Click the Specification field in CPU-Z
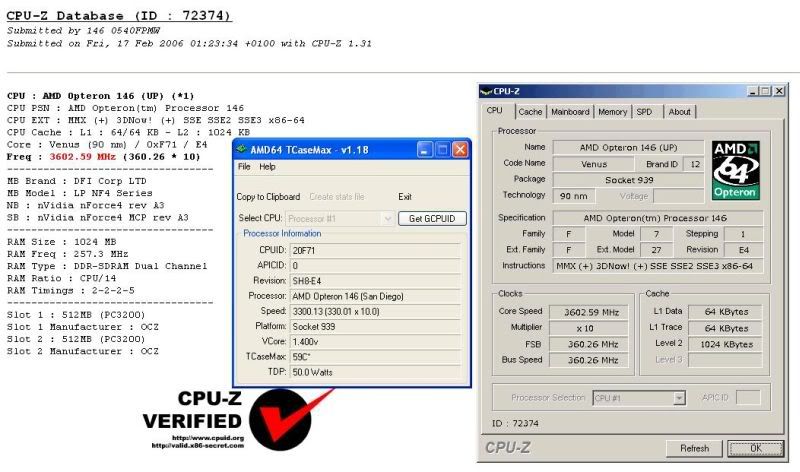800x472 pixels. 658,218
